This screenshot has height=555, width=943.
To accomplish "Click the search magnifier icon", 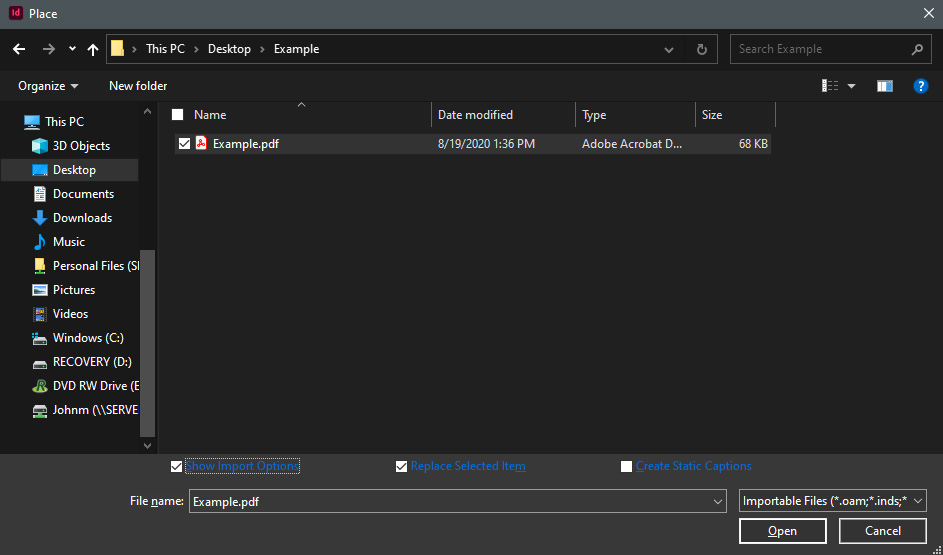I will point(917,49).
